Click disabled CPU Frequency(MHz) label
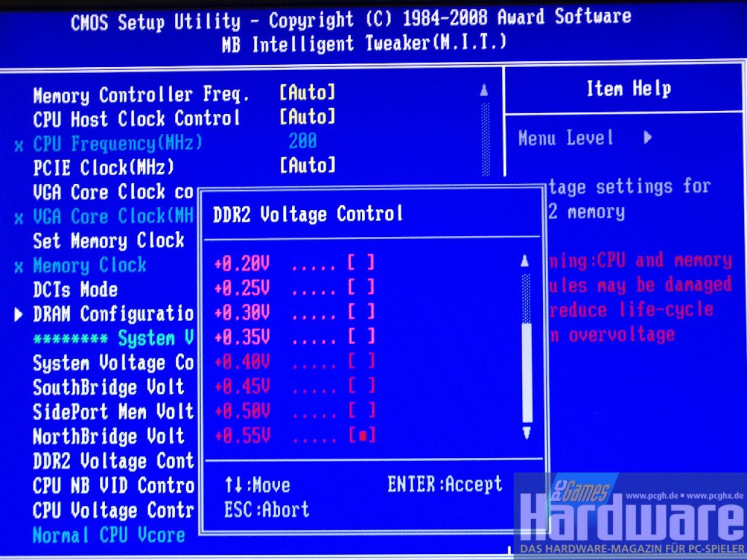The height and width of the screenshot is (560, 747). 118,143
